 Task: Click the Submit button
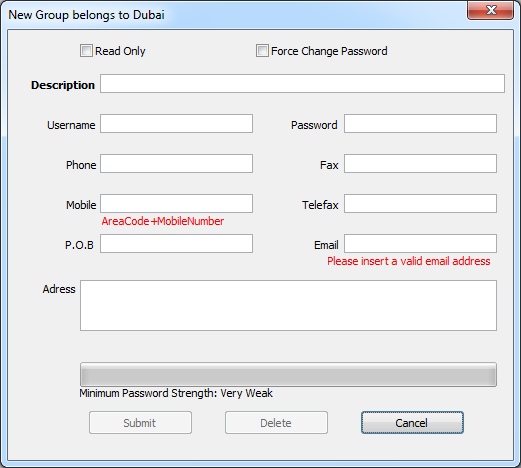(140, 423)
